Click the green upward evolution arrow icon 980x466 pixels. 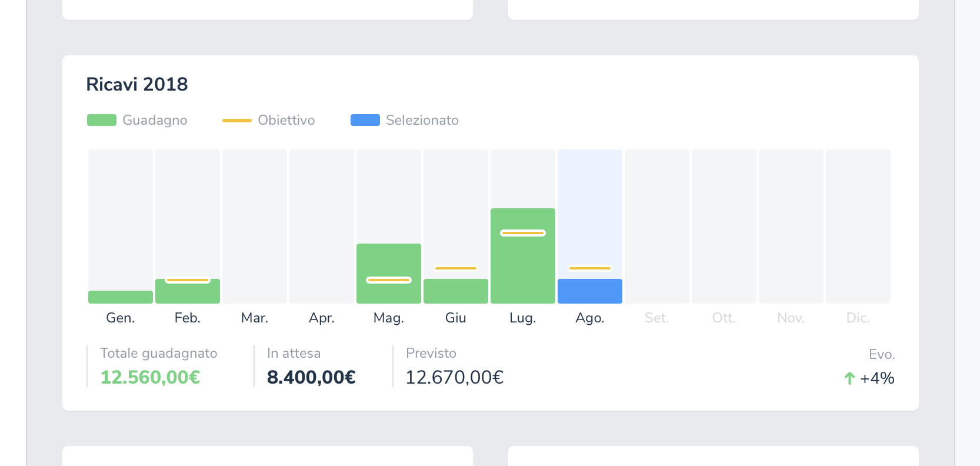pyautogui.click(x=849, y=378)
